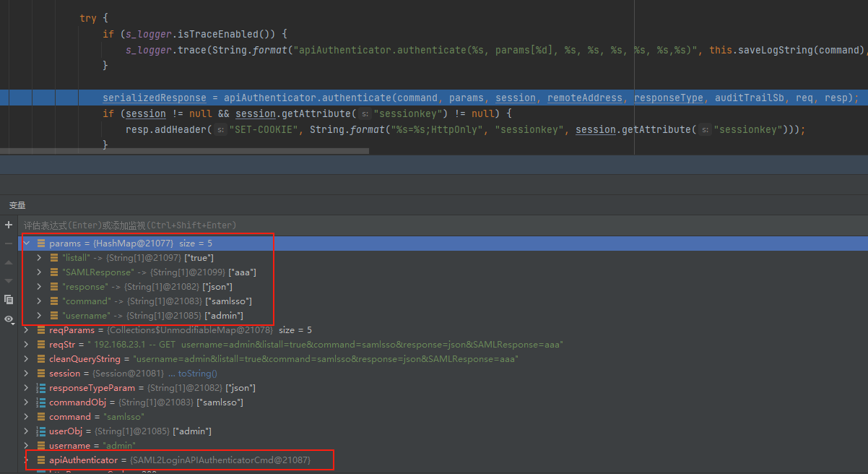868x474 pixels.
Task: Click the toString() link for session
Action: pyautogui.click(x=197, y=374)
